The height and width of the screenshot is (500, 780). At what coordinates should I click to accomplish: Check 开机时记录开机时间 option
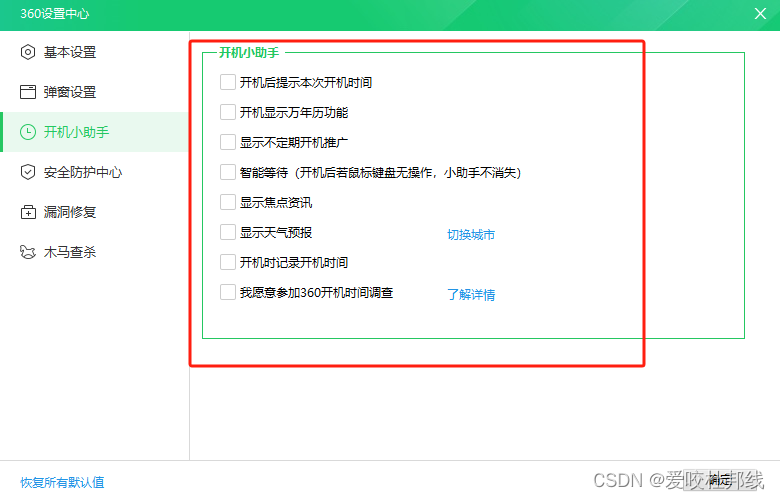(x=228, y=262)
